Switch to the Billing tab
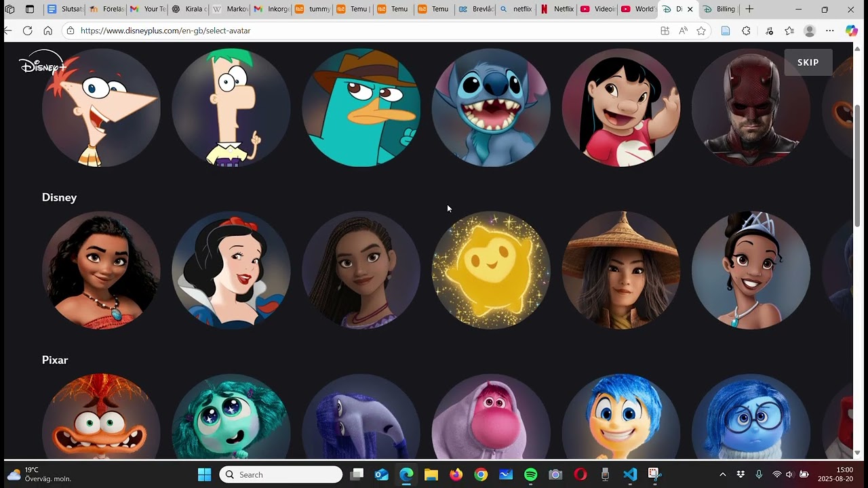The width and height of the screenshot is (868, 488). (719, 9)
